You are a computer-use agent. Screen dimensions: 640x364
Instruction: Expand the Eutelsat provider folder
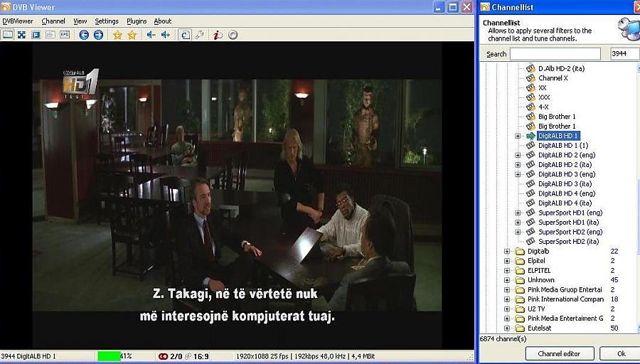tap(507, 328)
